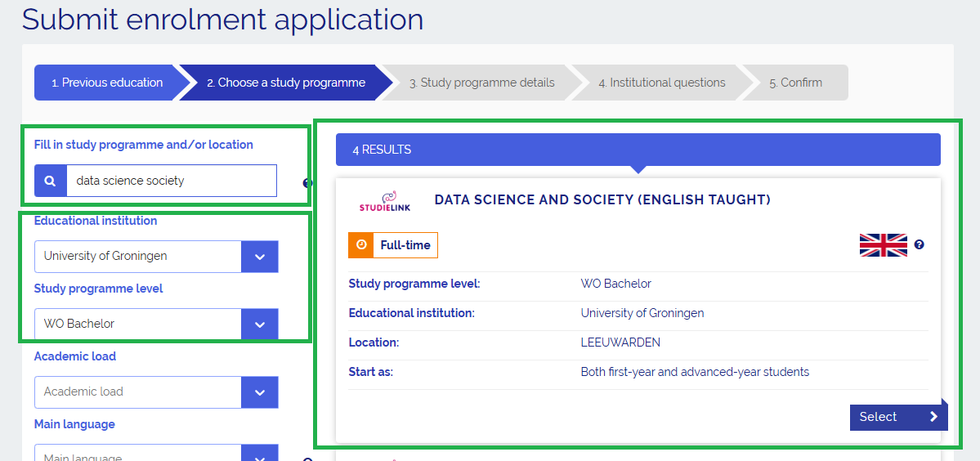Click the 4 RESULTS header bar
The width and height of the screenshot is (980, 461).
point(638,150)
